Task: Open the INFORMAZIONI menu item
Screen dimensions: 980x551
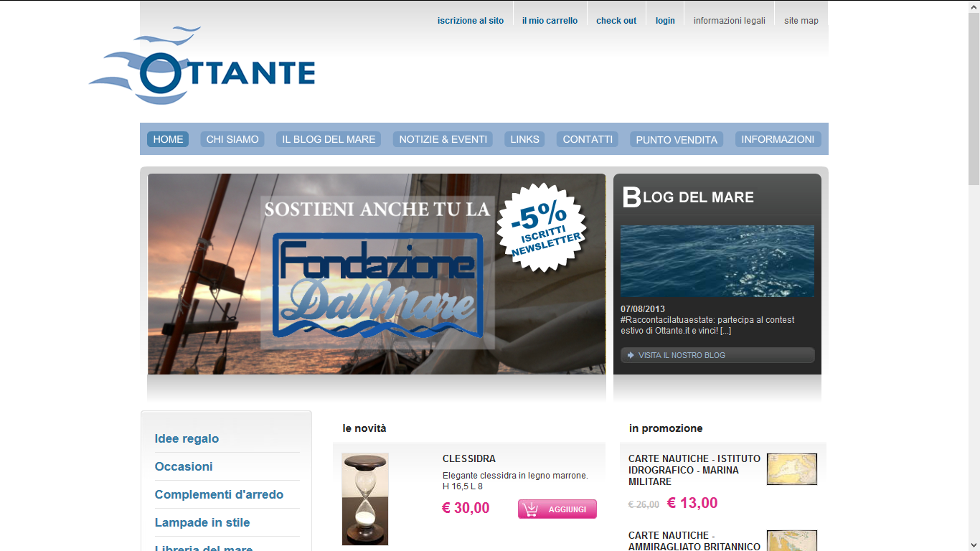Action: point(778,139)
